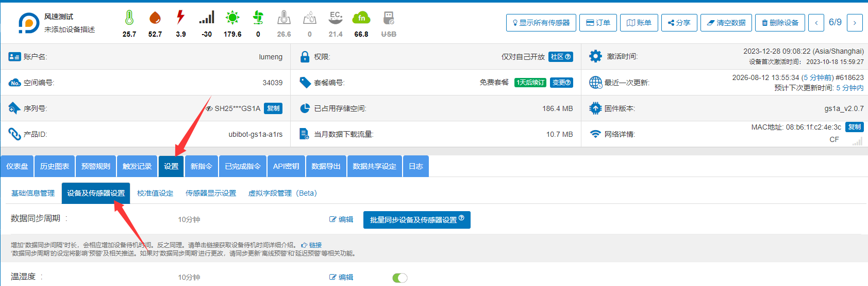Viewport: 868px width, 286px height.
Task: Click the firmware version upgrade icon
Action: 595,108
